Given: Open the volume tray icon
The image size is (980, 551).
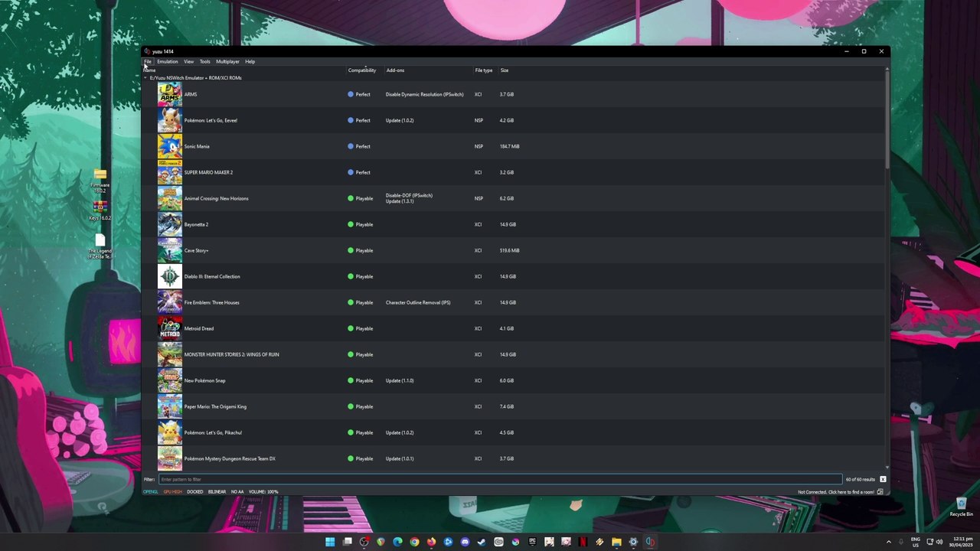Looking at the screenshot, I should [939, 542].
